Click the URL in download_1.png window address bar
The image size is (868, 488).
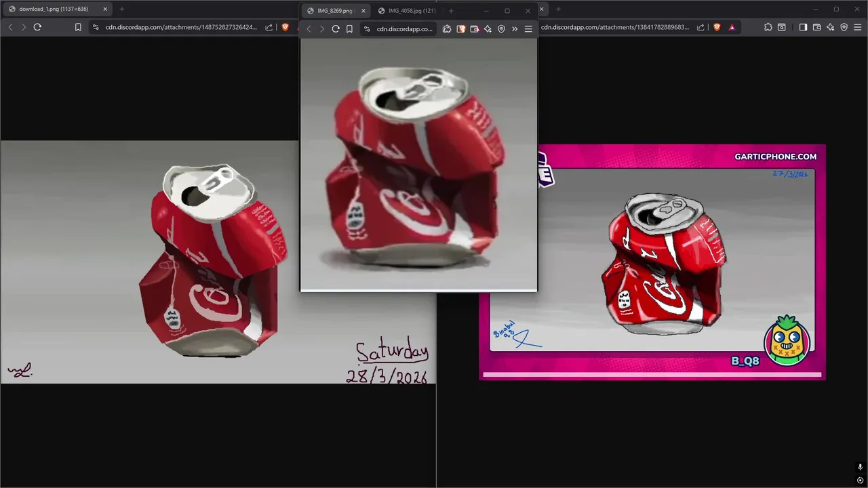[x=181, y=27]
